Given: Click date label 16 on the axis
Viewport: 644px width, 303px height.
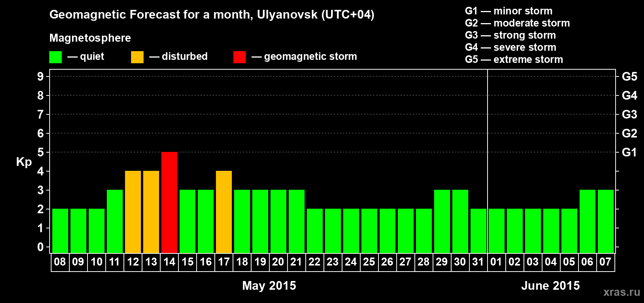Looking at the screenshot, I should (x=205, y=262).
